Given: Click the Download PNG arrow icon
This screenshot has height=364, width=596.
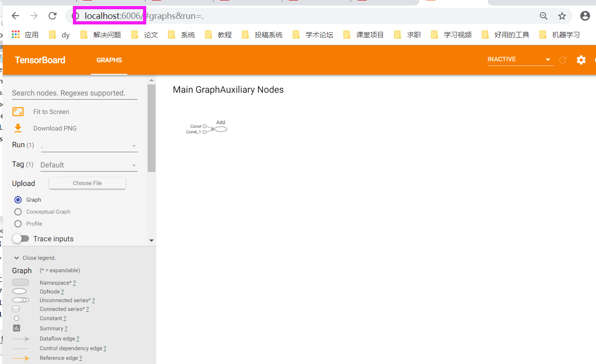Looking at the screenshot, I should click(18, 128).
